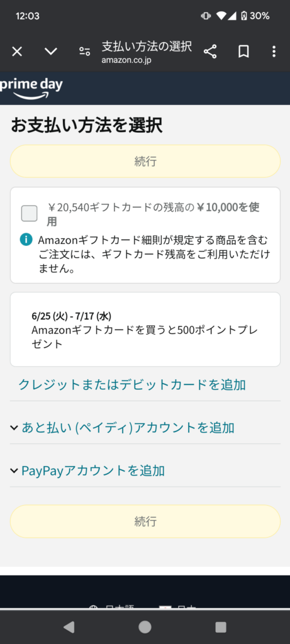Tap Android home circle button

(145, 627)
